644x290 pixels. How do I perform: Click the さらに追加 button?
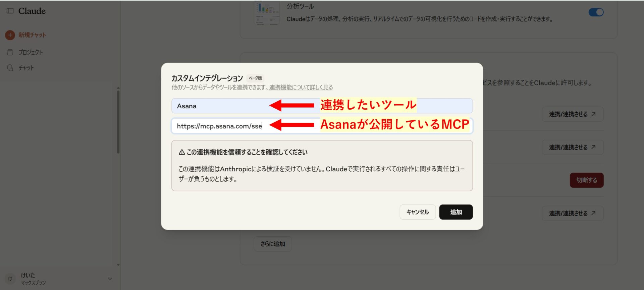click(273, 244)
